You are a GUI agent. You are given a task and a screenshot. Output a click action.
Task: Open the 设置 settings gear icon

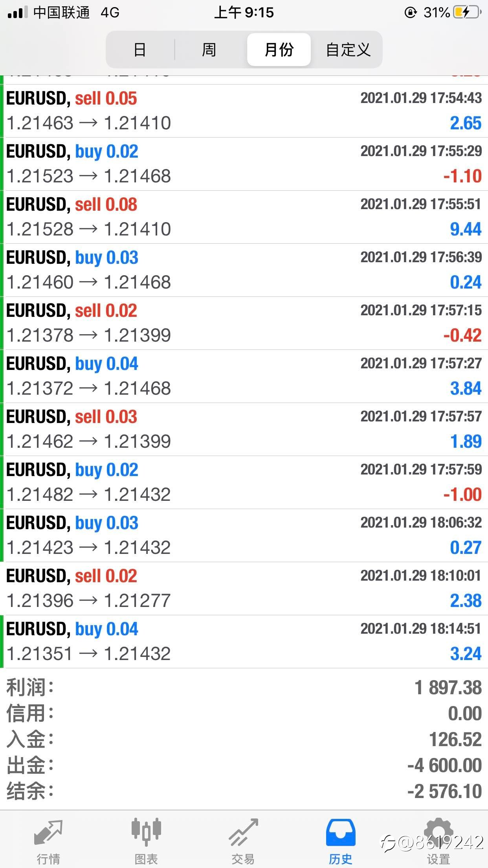pyautogui.click(x=438, y=831)
